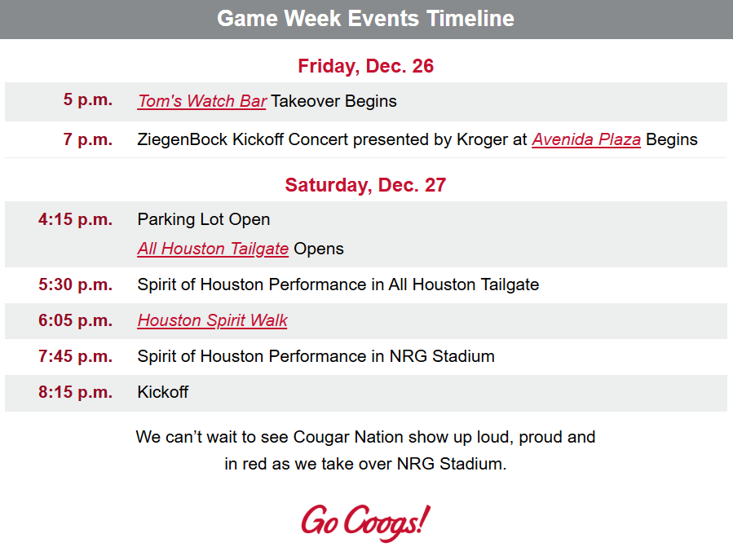
Task: Follow the Avenida Plaza link
Action: pos(585,139)
